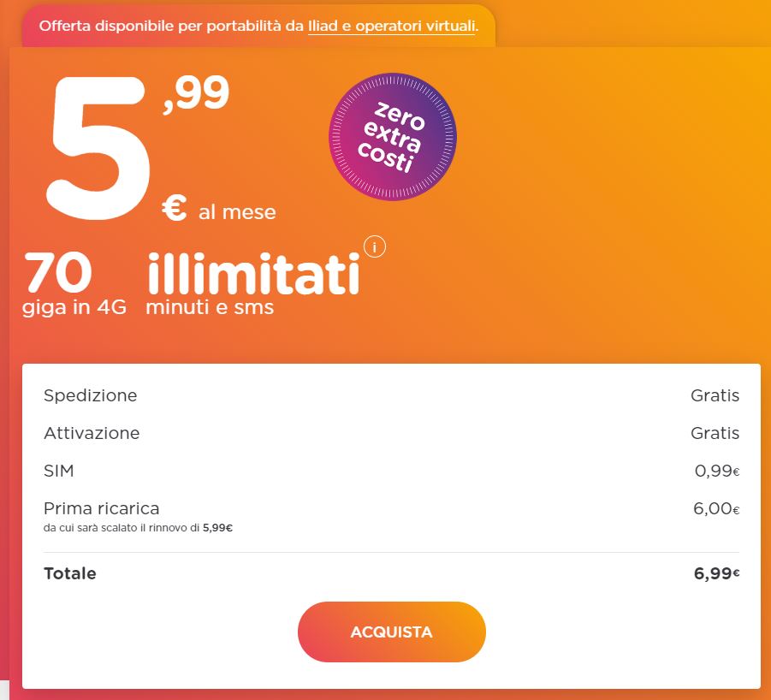
Task: Click the rinnovo di 5,99€ note
Action: point(138,528)
